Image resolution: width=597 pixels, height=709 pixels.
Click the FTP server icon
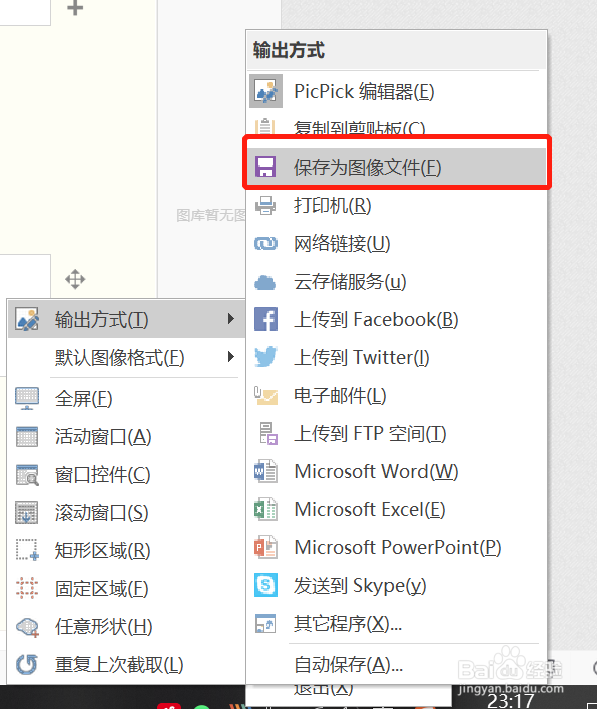coord(268,433)
